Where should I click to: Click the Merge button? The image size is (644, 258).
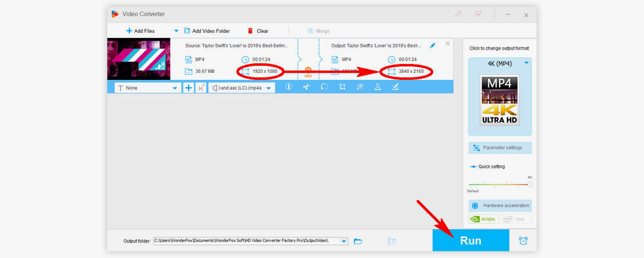[318, 31]
